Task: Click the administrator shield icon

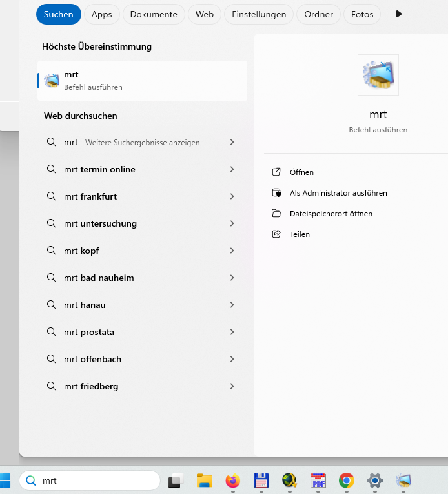Action: click(276, 192)
